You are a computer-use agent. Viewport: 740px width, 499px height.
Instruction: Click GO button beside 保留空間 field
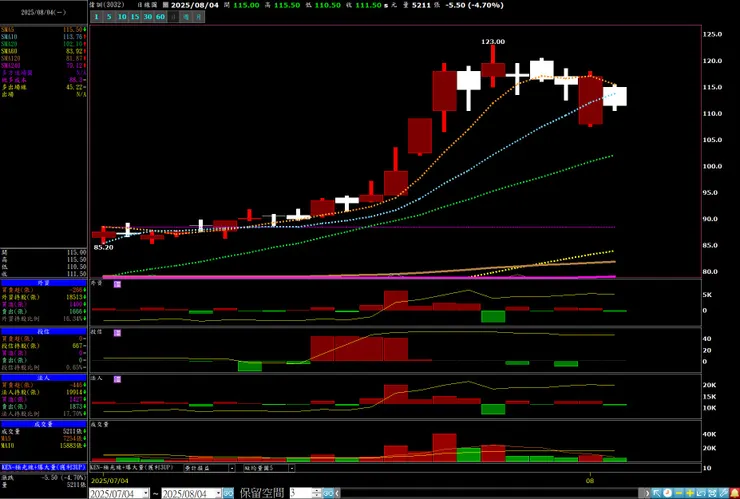(328, 494)
